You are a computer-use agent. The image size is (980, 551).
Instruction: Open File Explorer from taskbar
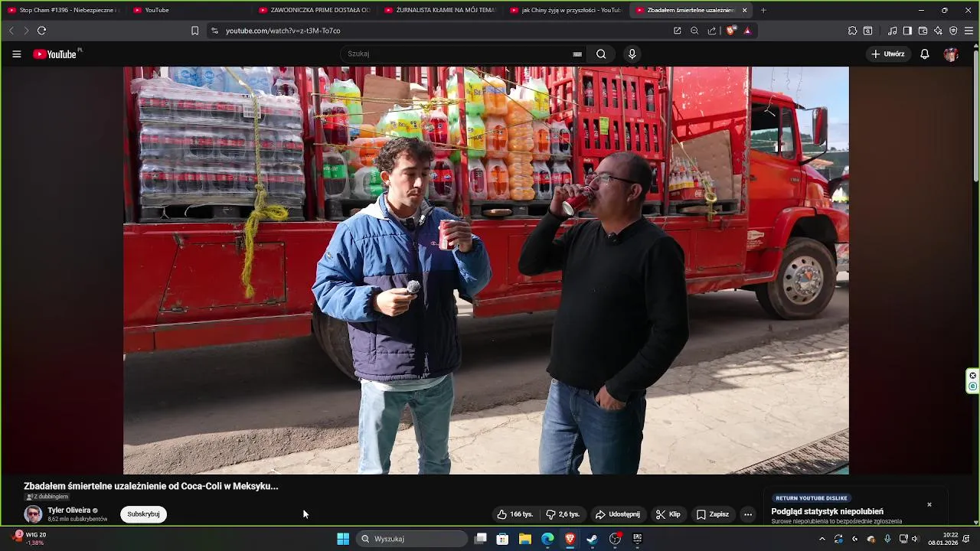pos(525,539)
